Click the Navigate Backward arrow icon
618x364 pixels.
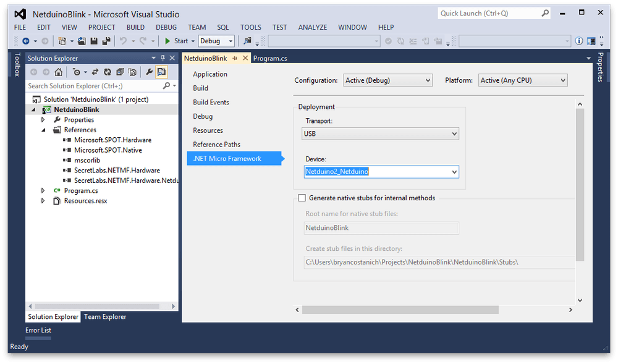point(26,41)
